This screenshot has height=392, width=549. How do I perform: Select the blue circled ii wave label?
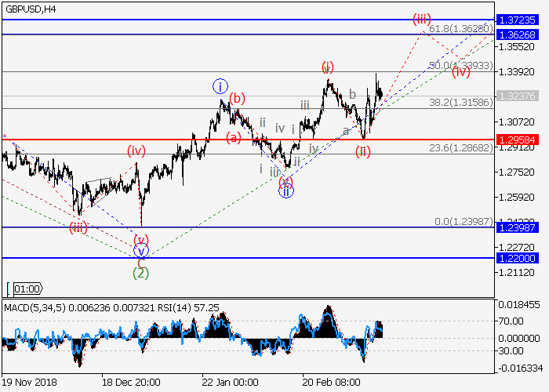click(x=286, y=191)
